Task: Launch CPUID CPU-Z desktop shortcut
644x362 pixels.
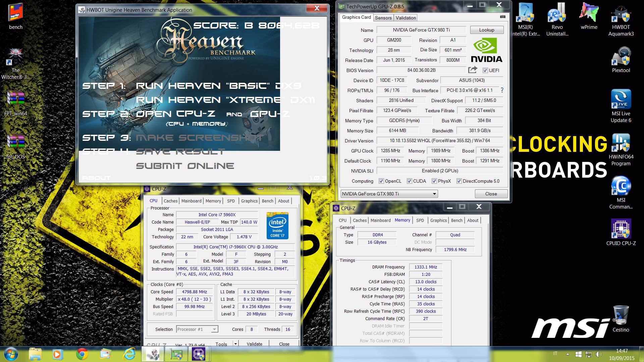Action: click(621, 232)
